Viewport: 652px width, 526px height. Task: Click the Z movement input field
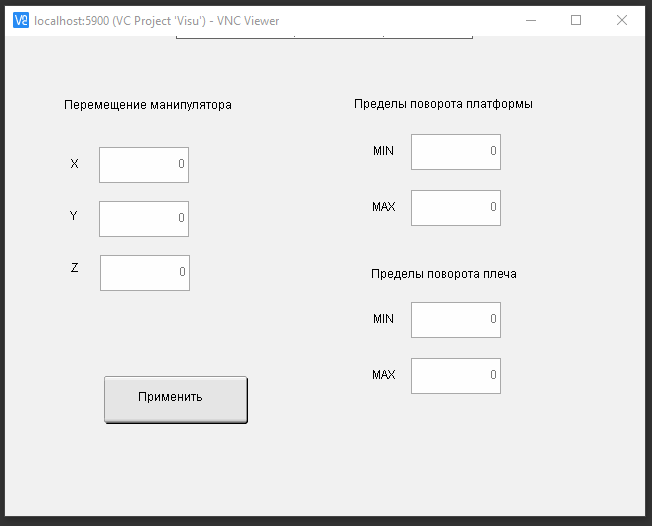tap(145, 273)
